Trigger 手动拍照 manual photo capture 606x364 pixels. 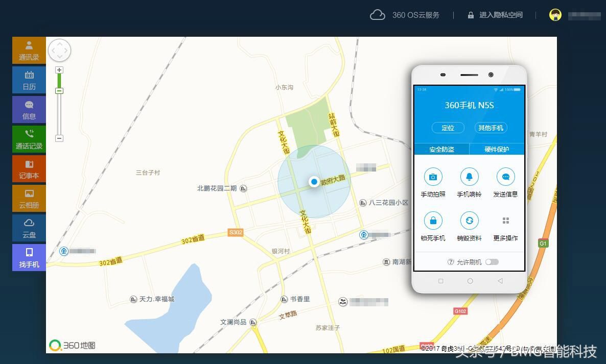coord(433,183)
